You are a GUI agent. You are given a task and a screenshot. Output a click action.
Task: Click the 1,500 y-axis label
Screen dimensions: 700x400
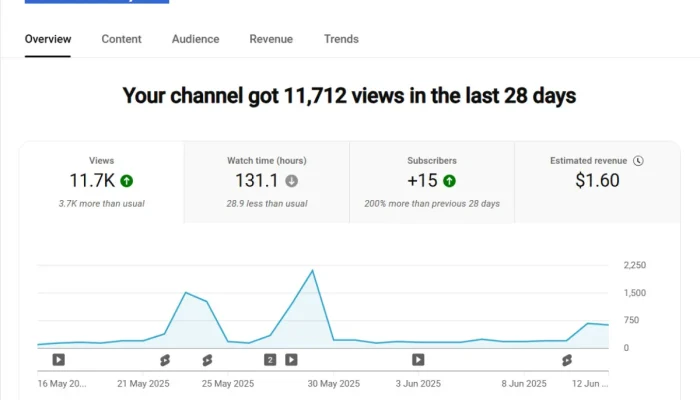pos(635,293)
